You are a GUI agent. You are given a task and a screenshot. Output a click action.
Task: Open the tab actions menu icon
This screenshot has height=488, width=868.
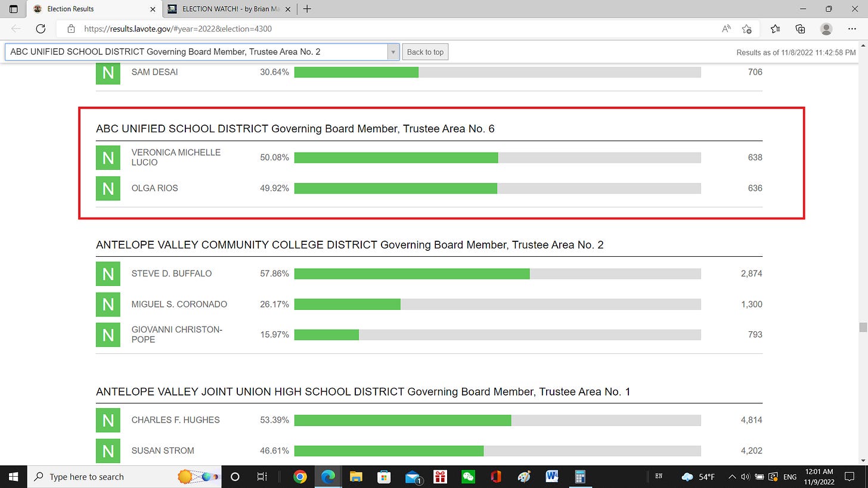(x=14, y=9)
